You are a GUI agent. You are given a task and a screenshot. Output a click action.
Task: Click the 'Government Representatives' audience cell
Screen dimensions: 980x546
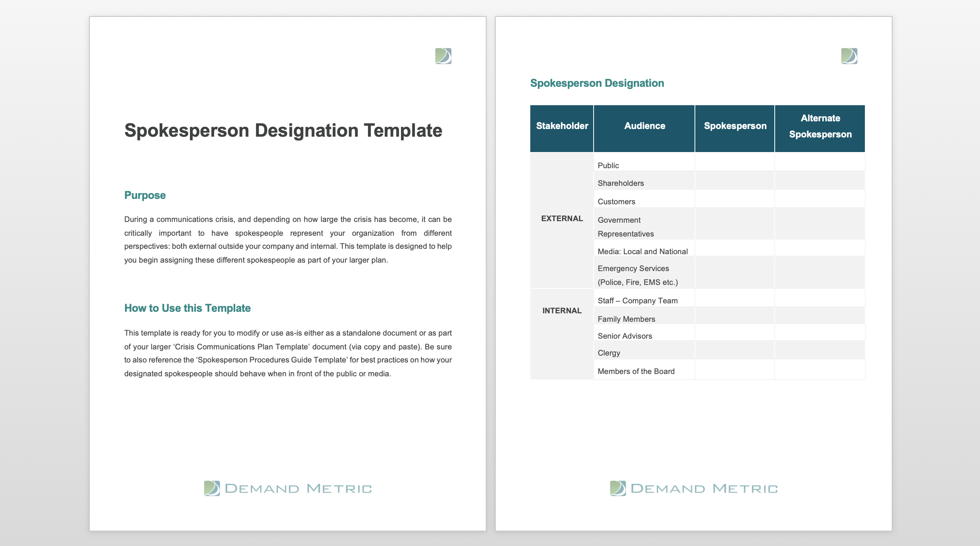point(644,224)
